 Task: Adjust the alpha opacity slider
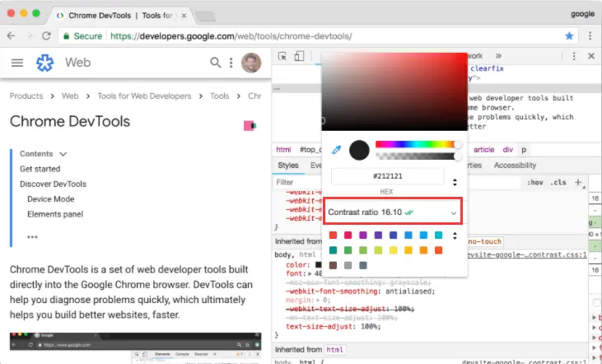tap(418, 156)
